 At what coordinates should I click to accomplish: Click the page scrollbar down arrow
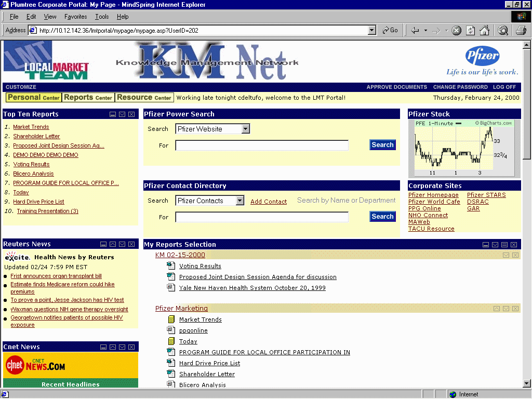point(527,384)
